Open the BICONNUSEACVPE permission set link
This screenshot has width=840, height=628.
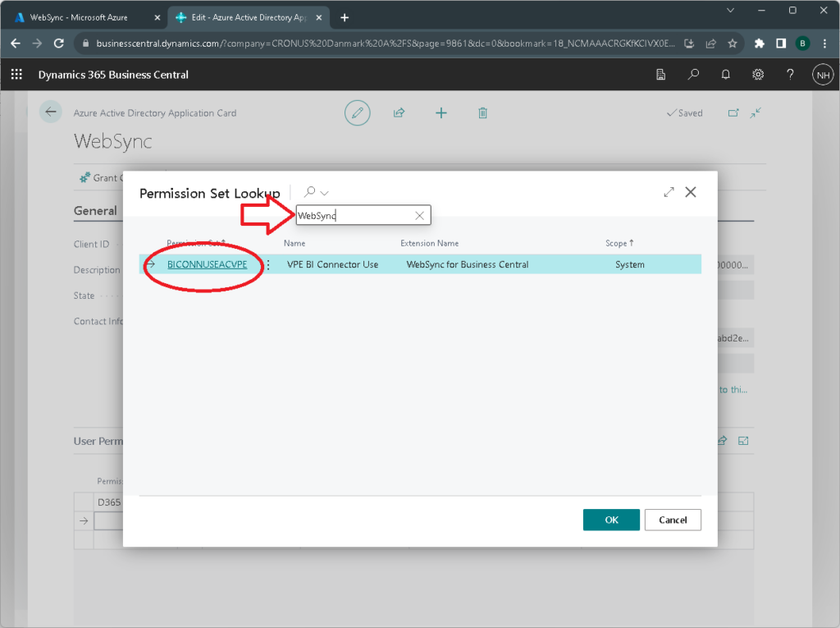[207, 264]
